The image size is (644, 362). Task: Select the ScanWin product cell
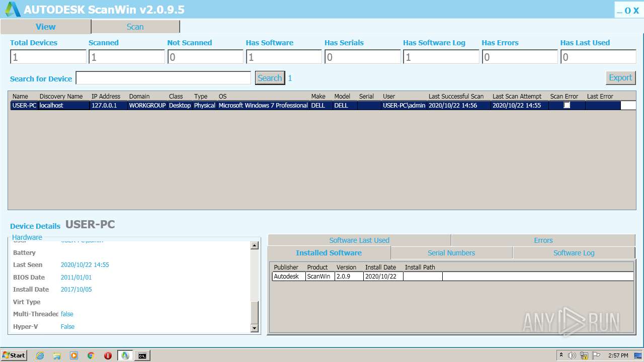pyautogui.click(x=320, y=276)
